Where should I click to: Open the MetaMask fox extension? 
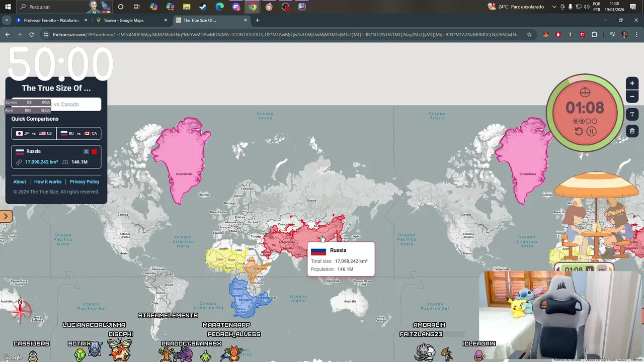click(x=546, y=35)
